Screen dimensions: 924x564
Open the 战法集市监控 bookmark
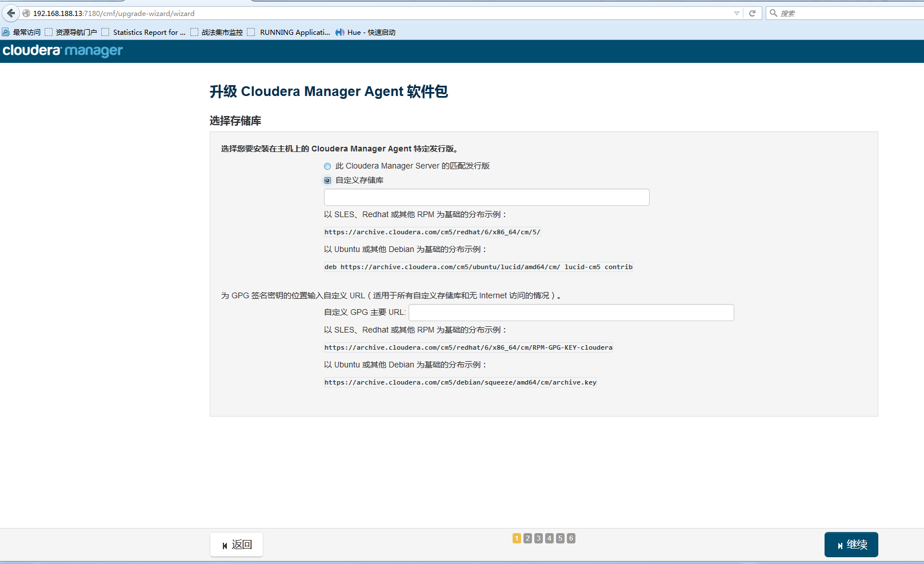[x=217, y=33]
